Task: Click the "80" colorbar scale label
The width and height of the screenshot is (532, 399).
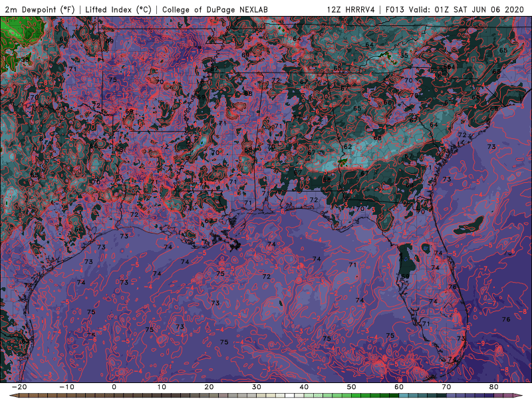Action: pos(494,387)
